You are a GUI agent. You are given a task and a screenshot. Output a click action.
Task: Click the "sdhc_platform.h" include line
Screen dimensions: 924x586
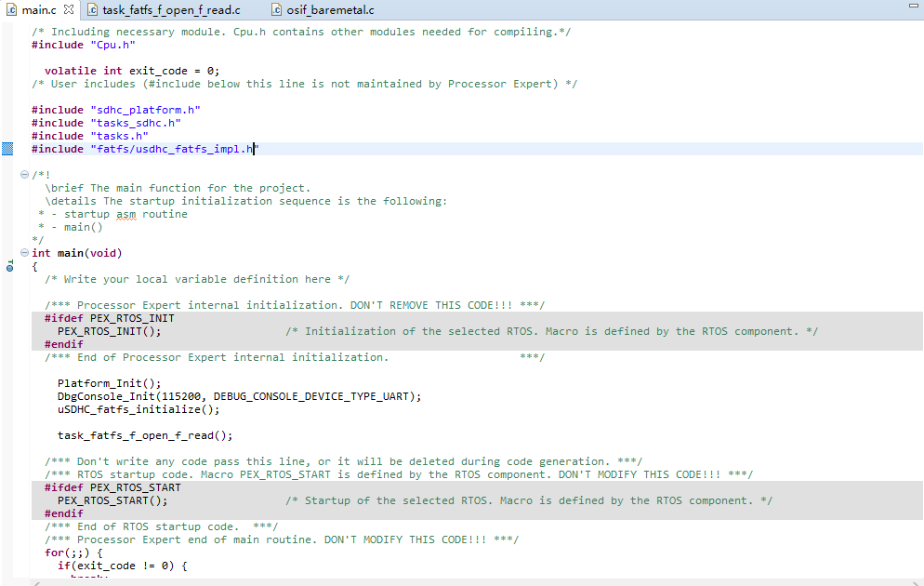[116, 110]
